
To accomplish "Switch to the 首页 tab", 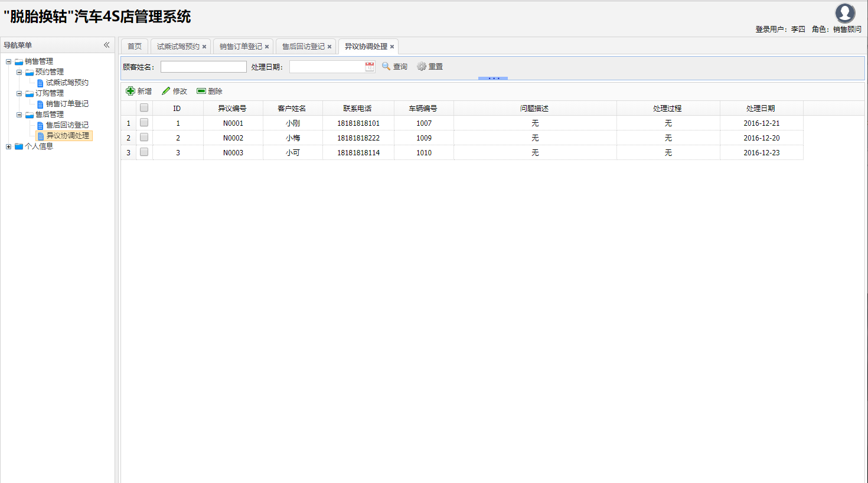I will 135,46.
